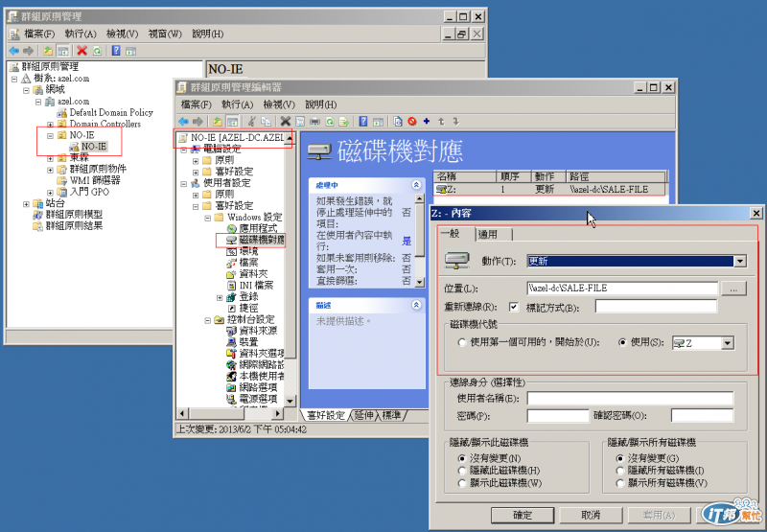
Task: Switch to the 延伸 tab at the bottom
Action: (x=364, y=416)
